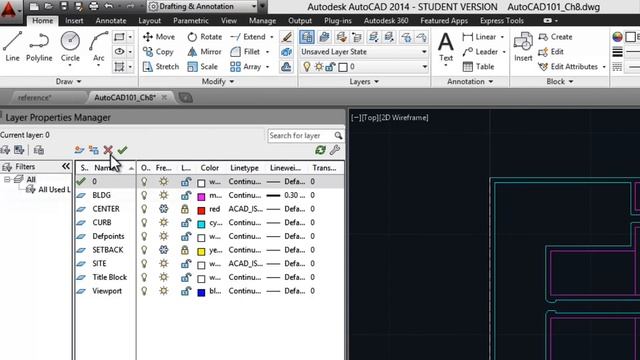
Task: Open the Layer Properties icon in ribbon
Action: [307, 37]
